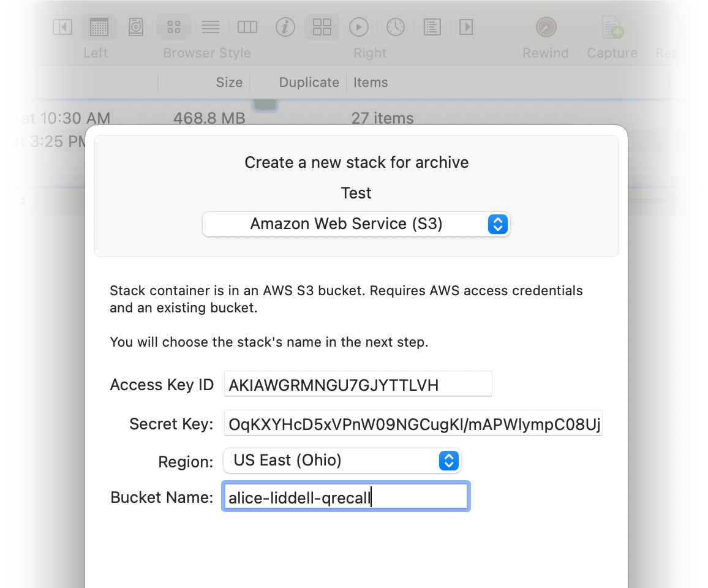Click the play circle icon in toolbar

point(358,27)
